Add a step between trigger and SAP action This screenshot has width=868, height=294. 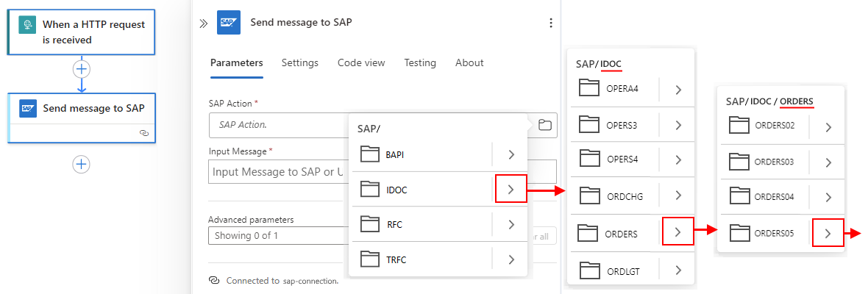81,69
